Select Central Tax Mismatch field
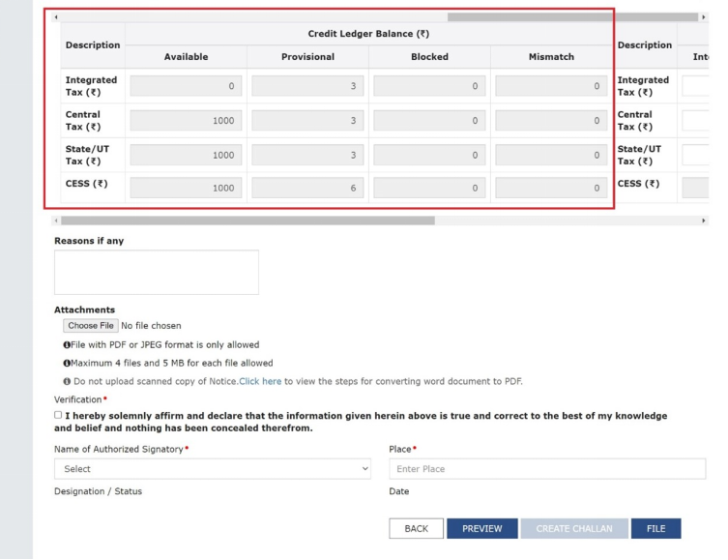Screen dimensions: 728x560 click(x=551, y=120)
